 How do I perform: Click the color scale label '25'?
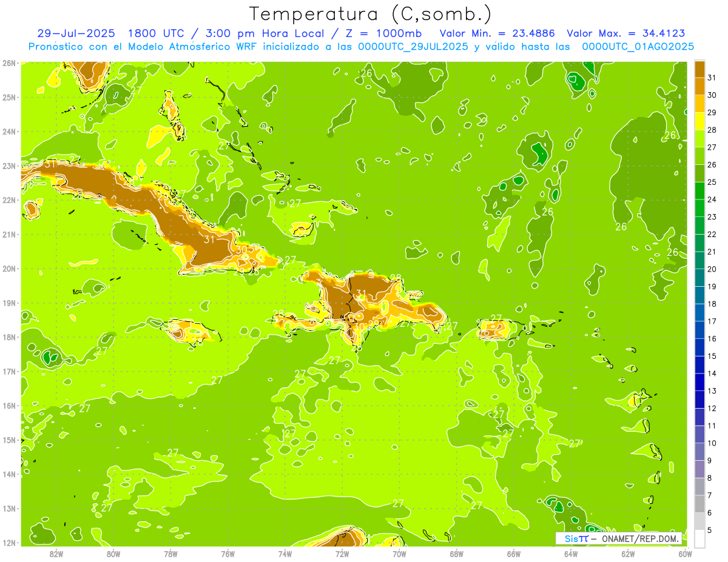pos(712,182)
